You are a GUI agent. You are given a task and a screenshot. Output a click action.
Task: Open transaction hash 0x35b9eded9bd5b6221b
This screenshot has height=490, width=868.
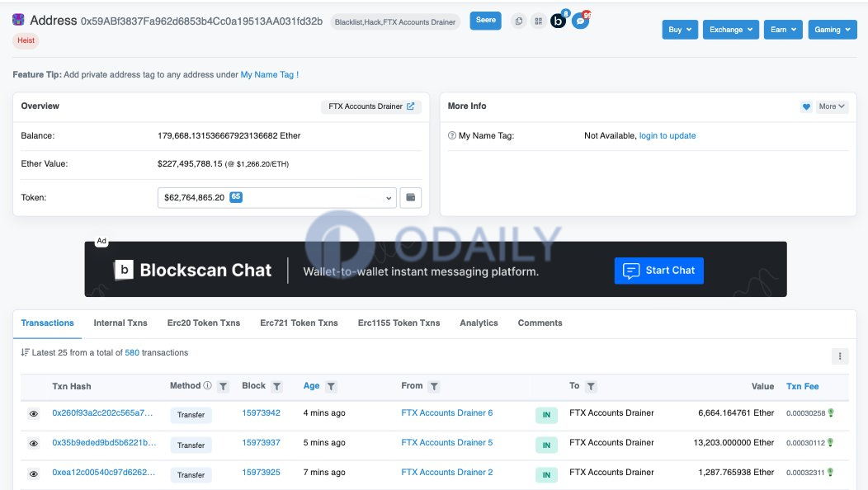point(104,443)
